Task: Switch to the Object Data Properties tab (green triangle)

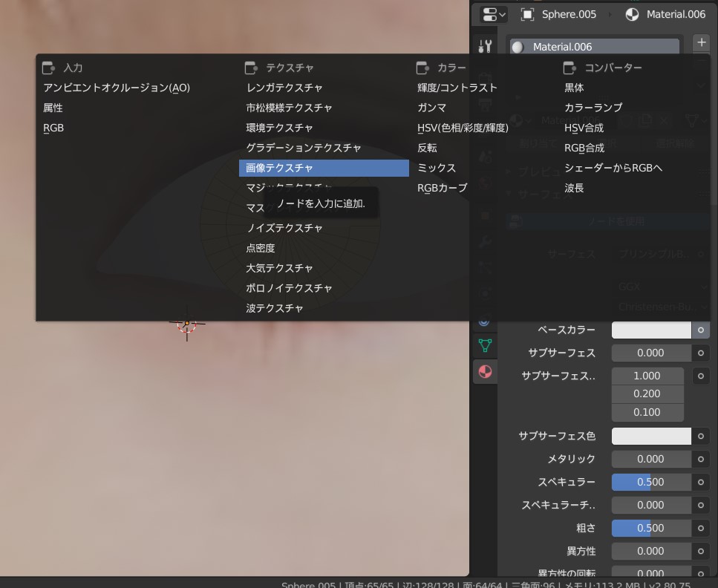Action: [x=485, y=345]
